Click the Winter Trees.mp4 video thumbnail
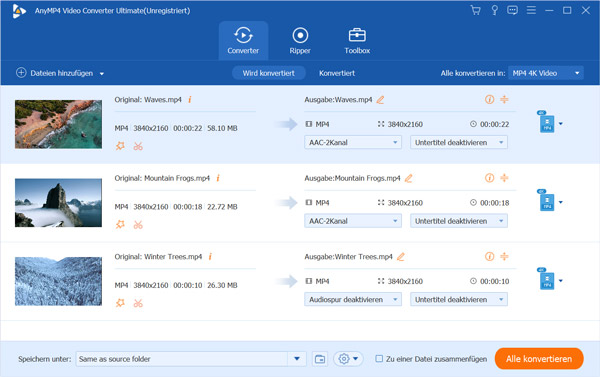The height and width of the screenshot is (377, 600). coord(58,281)
